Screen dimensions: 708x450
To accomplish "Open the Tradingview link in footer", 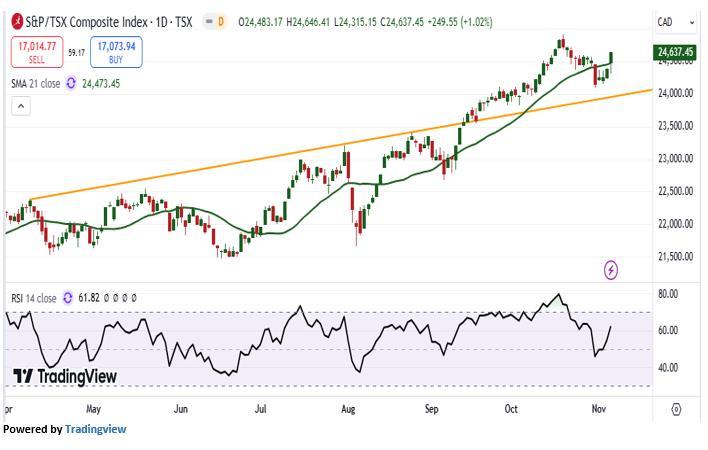I will click(96, 429).
